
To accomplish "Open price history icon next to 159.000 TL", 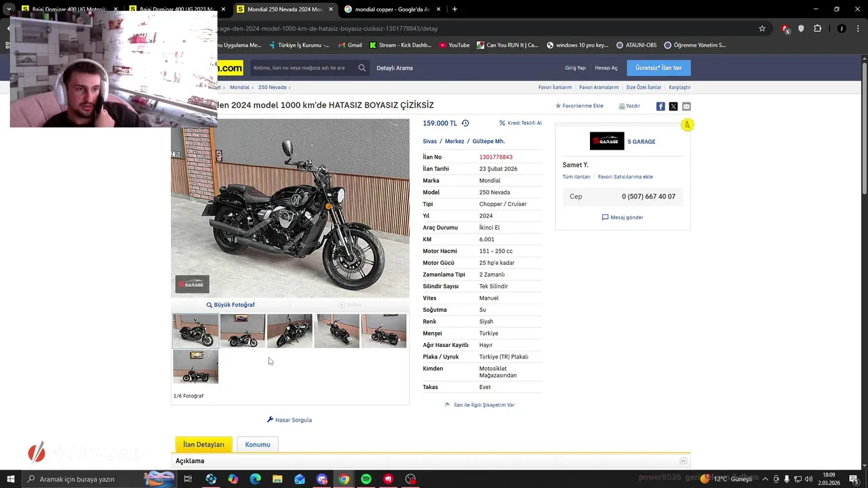I will [465, 123].
